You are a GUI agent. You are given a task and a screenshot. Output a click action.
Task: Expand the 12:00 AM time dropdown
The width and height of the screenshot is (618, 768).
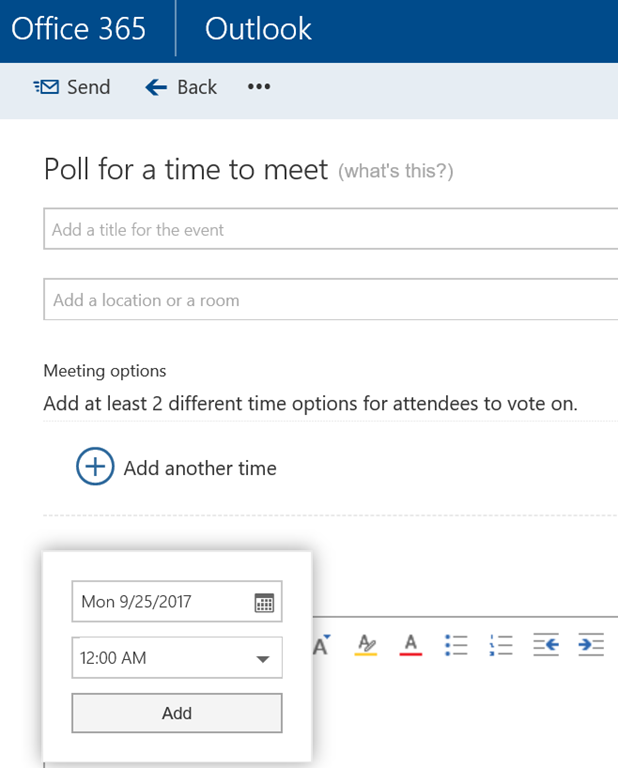[263, 659]
